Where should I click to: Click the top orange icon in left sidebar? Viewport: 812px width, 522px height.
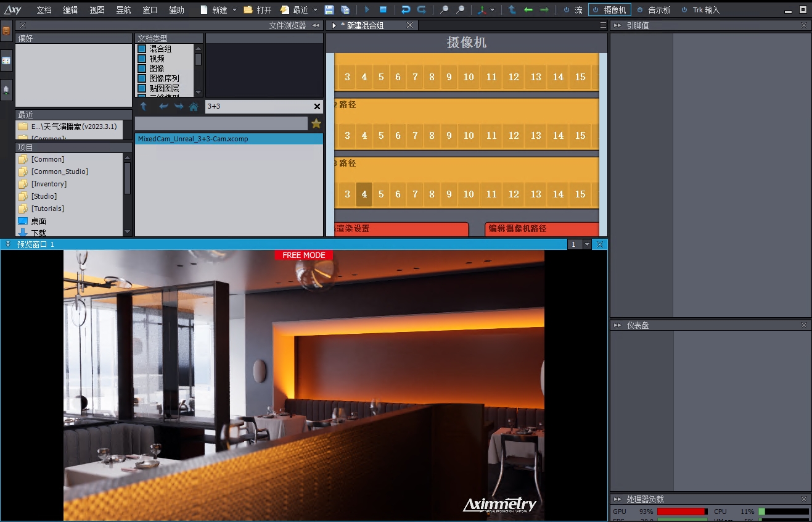click(6, 31)
